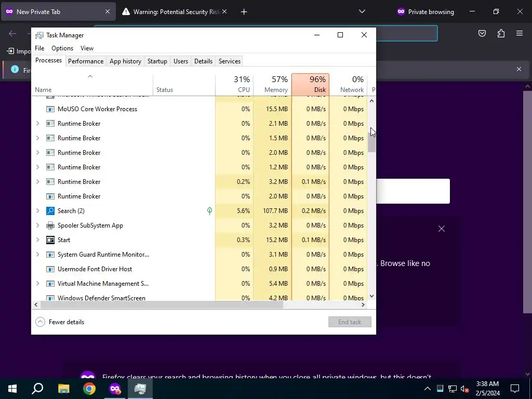Open a new Firefox tab with plus

244,12
